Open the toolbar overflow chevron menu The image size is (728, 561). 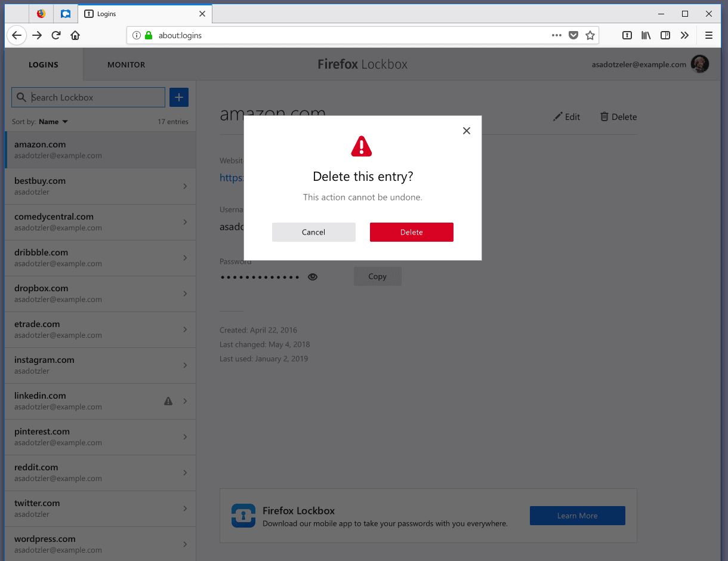coord(685,35)
